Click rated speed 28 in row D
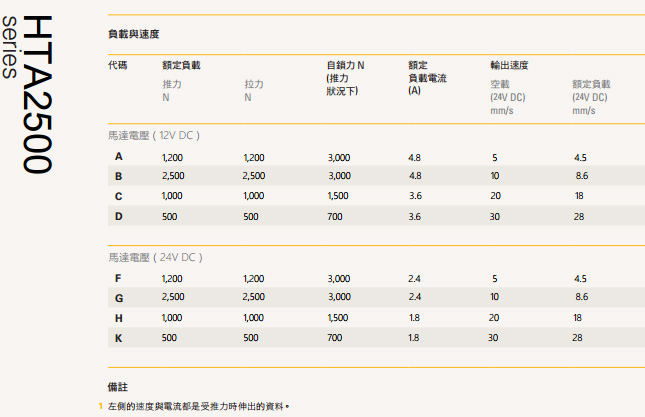 tap(579, 217)
